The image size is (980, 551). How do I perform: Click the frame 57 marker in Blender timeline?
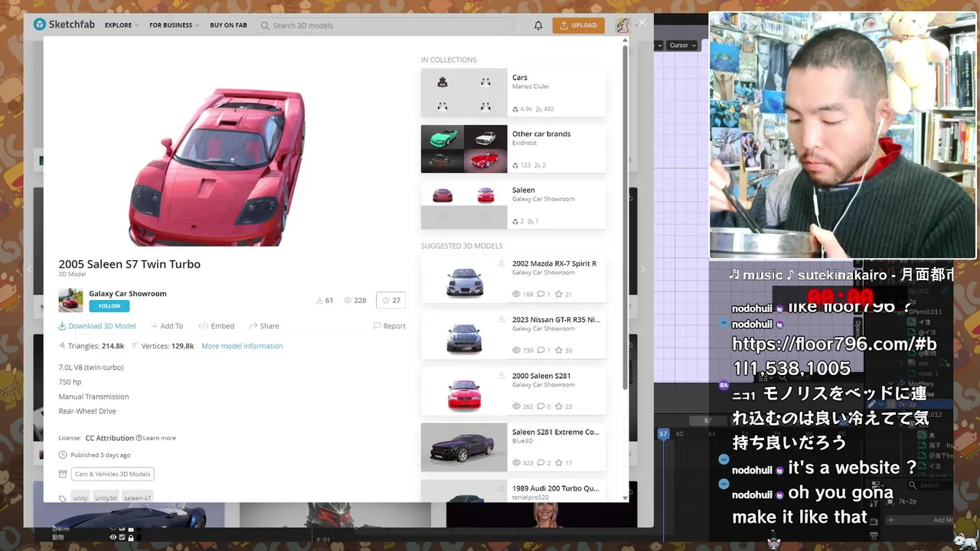(x=663, y=434)
